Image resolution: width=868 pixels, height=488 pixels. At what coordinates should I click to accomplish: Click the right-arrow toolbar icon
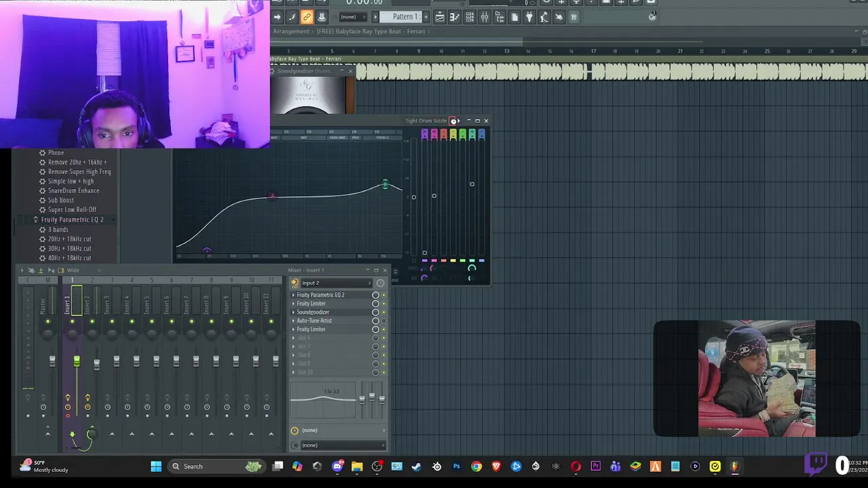(277, 17)
